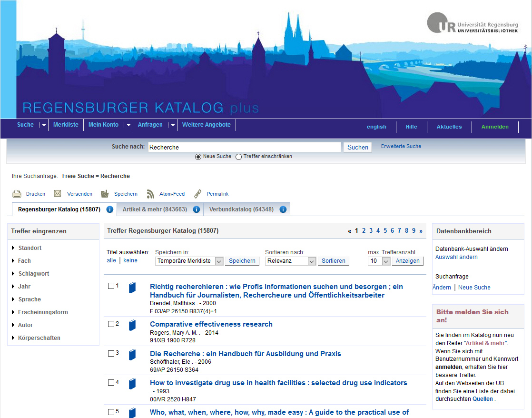Viewport: 532px width, 418px height.
Task: Click book icon of result 1
Action: click(132, 288)
